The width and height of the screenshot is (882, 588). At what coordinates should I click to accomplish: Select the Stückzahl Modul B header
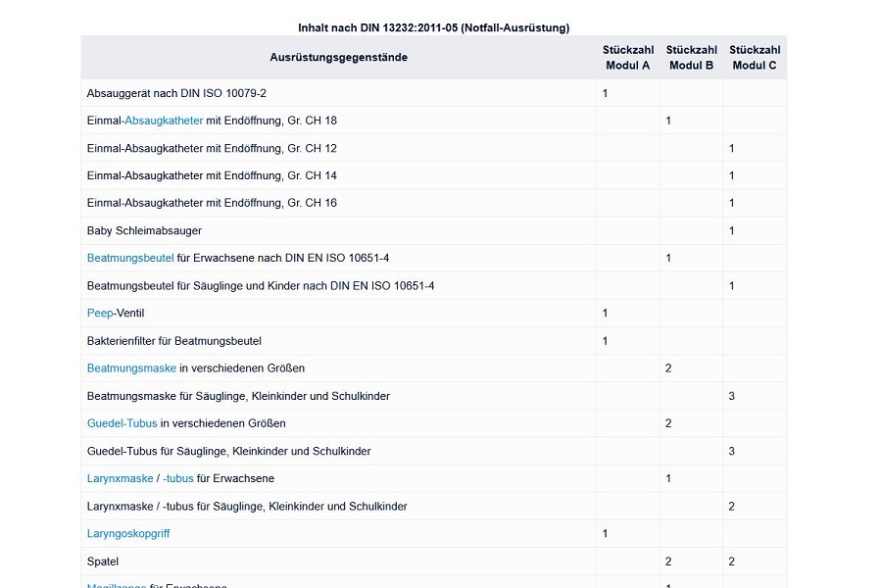[691, 57]
